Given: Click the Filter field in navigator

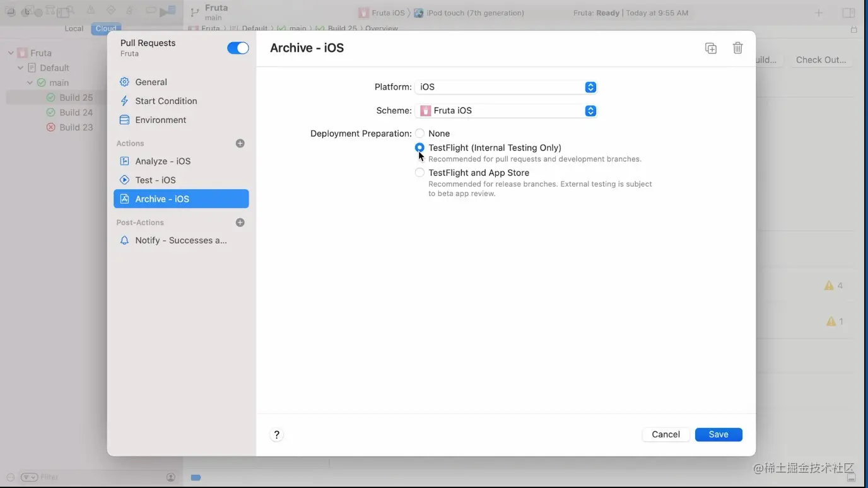Looking at the screenshot, I should 101,477.
